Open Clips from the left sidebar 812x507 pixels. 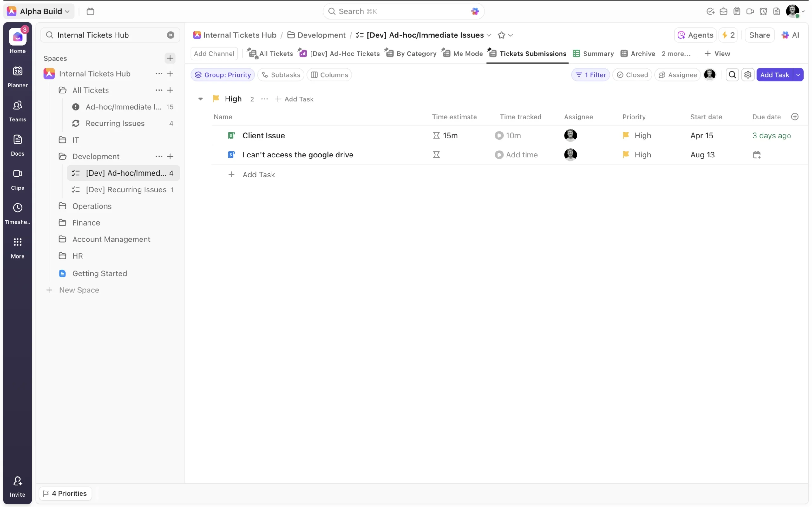(17, 174)
